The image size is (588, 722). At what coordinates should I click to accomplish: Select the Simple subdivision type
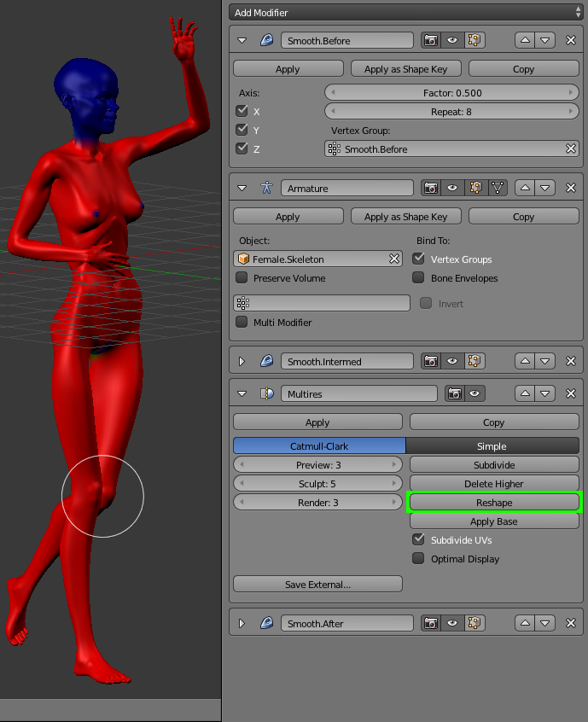coord(492,446)
